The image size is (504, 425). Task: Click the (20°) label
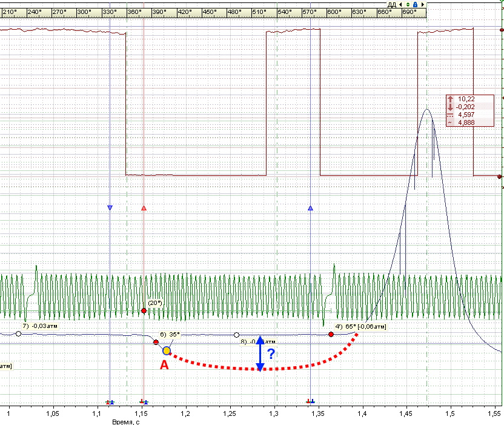(x=155, y=303)
